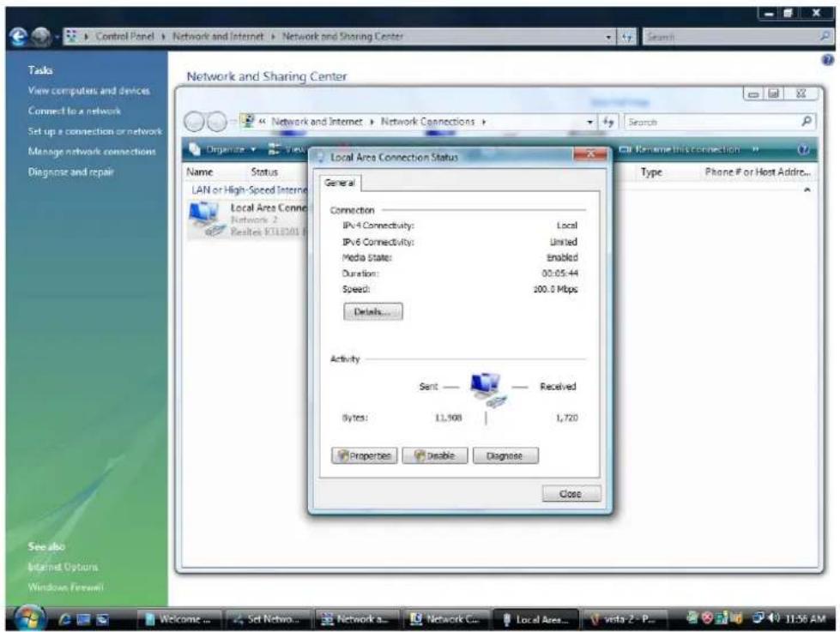Screen dimensions: 840x632
Task: Sort by the Status column header
Action: 264,172
